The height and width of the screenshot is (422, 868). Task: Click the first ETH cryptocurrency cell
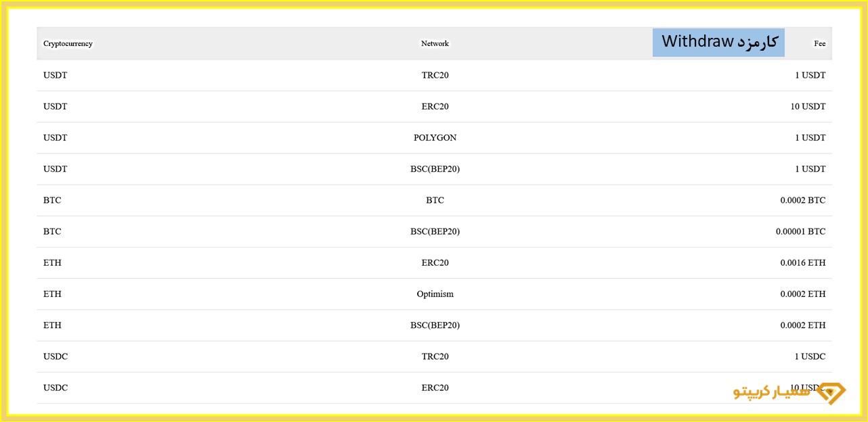[52, 263]
